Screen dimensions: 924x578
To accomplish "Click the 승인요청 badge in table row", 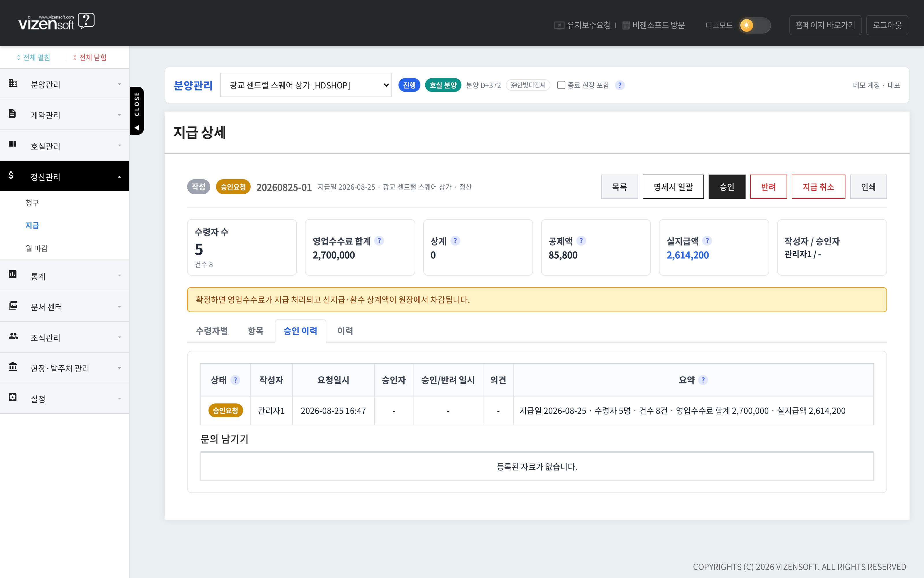I will [x=225, y=411].
